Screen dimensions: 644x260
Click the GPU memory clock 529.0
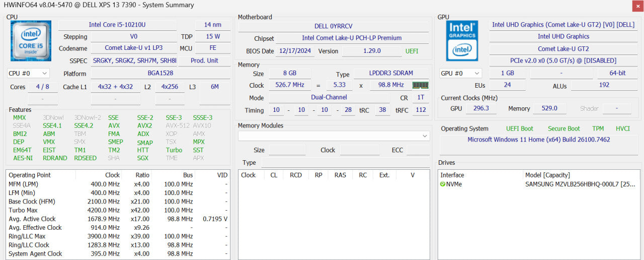coord(549,108)
